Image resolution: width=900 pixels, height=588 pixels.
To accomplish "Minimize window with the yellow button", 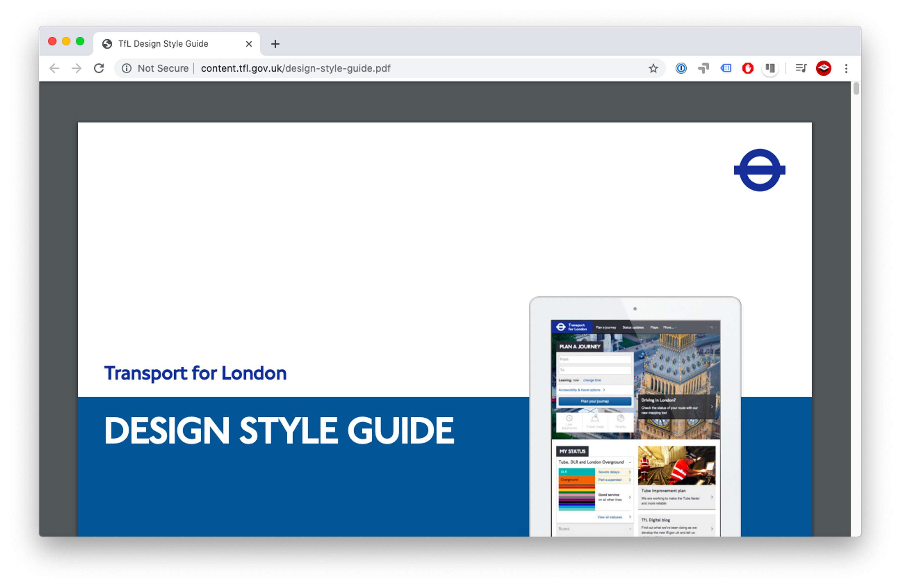I will [x=66, y=41].
